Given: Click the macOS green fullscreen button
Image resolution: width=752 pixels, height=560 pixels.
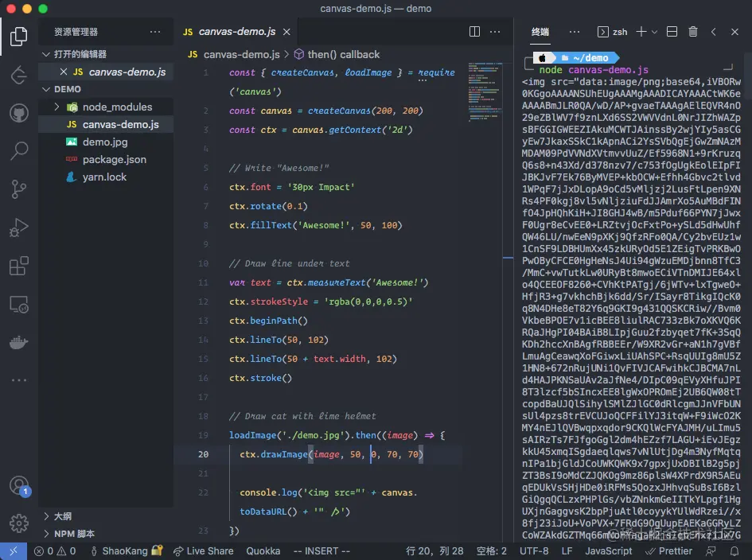Looking at the screenshot, I should [x=43, y=9].
